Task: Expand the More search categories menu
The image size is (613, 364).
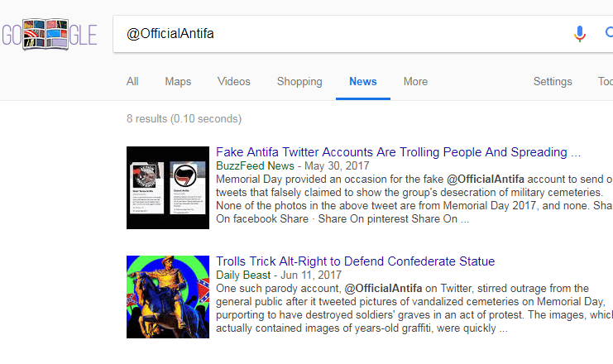Action: point(415,82)
